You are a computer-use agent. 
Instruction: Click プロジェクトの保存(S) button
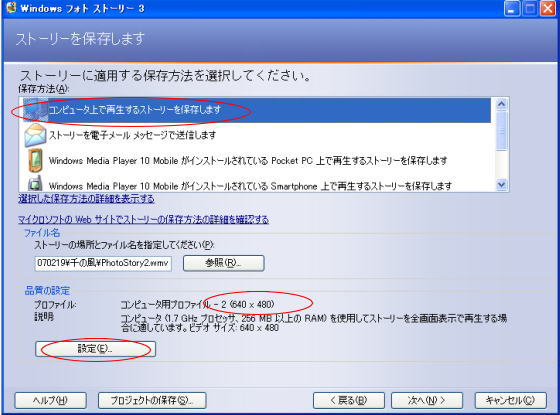[152, 400]
